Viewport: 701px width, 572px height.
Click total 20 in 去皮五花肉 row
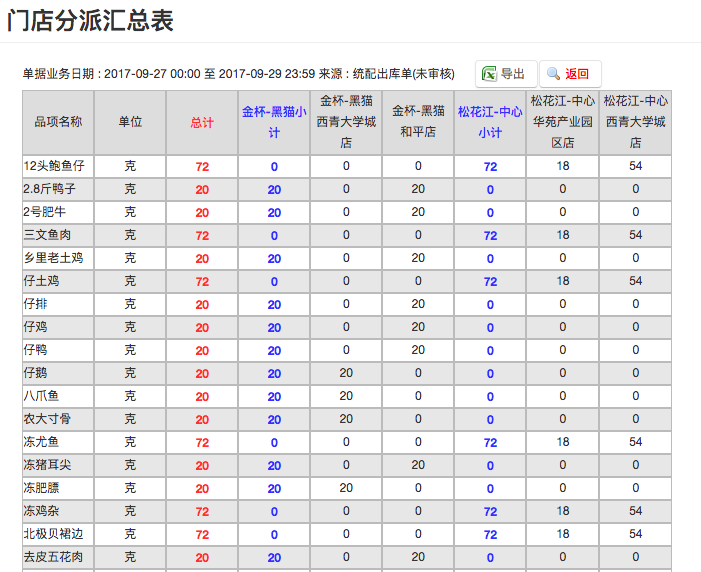(x=202, y=558)
